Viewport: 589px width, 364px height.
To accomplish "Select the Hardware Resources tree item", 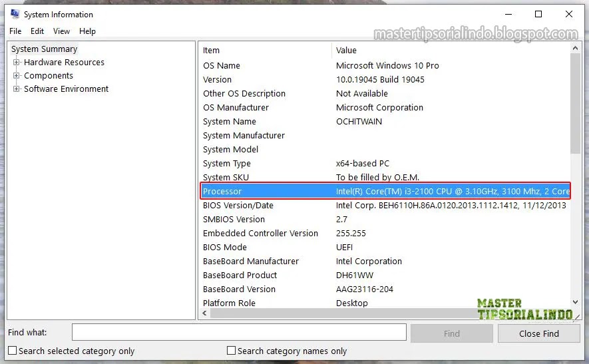I will pyautogui.click(x=65, y=62).
